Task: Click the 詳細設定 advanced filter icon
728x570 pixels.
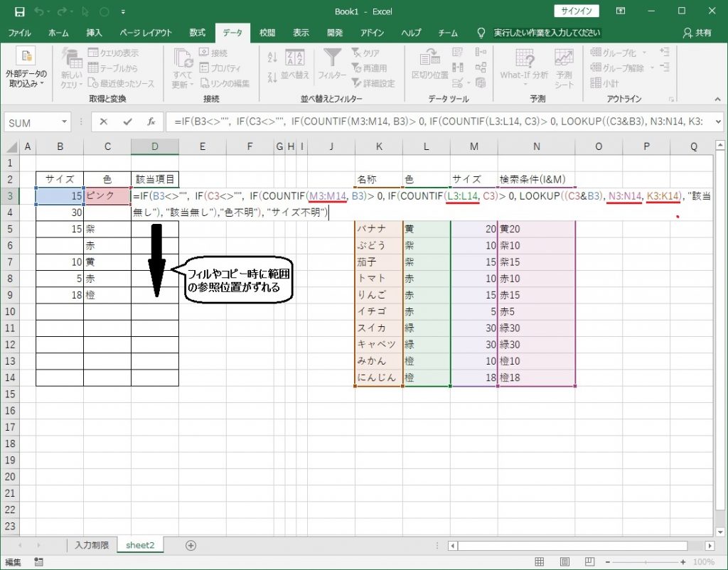Action: 356,83
